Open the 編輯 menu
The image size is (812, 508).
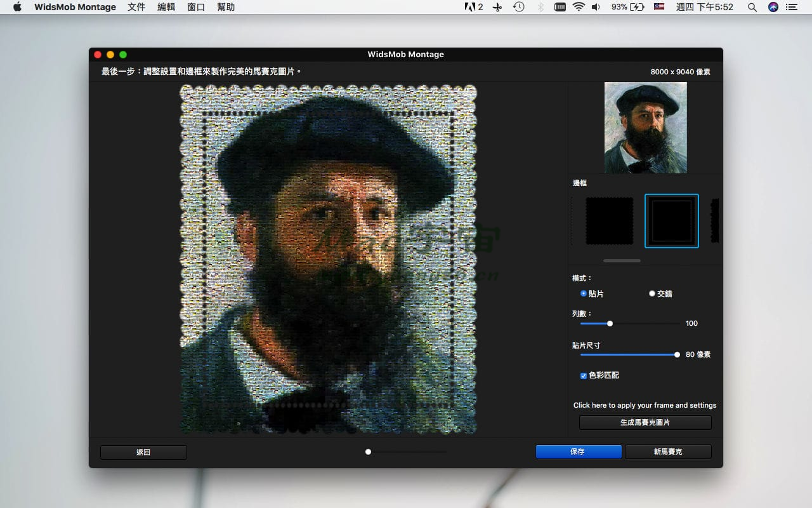point(166,7)
